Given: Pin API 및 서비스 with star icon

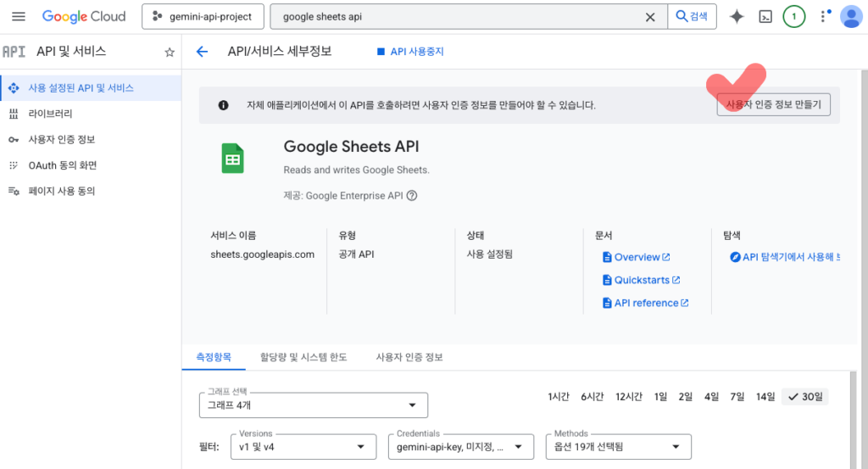Looking at the screenshot, I should (170, 52).
